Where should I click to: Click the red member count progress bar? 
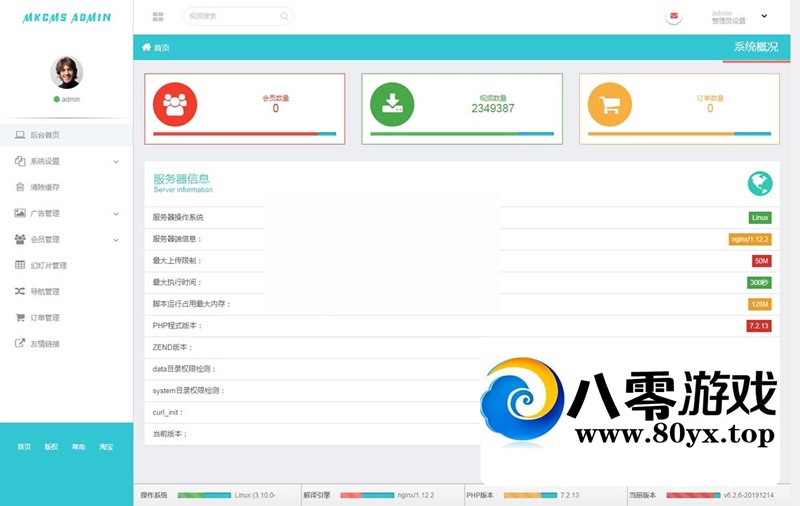coord(244,134)
